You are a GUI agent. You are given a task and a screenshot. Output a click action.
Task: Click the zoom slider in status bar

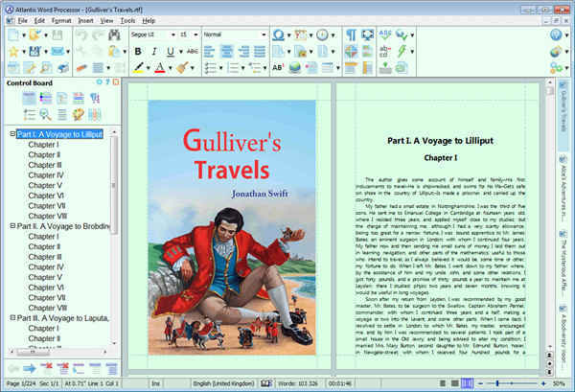tap(512, 383)
